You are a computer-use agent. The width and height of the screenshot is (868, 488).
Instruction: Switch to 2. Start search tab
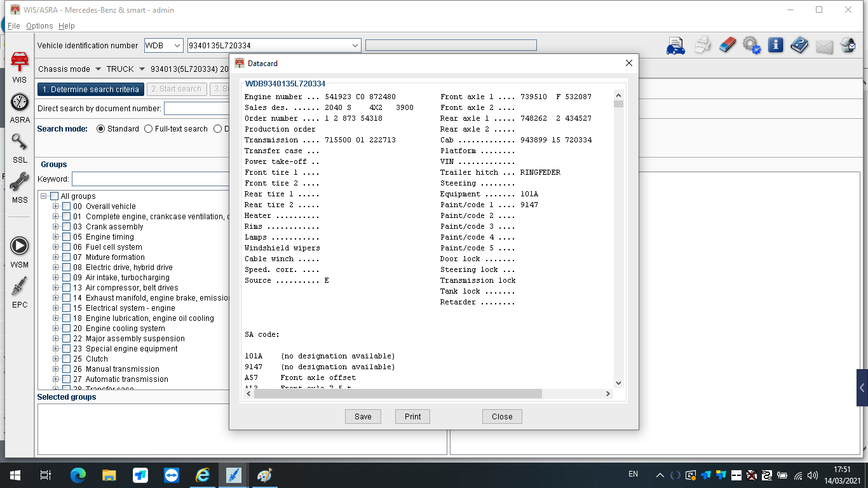tap(177, 90)
